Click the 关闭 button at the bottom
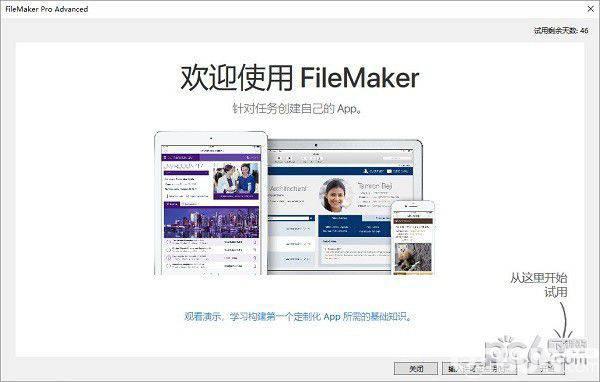 click(x=416, y=369)
